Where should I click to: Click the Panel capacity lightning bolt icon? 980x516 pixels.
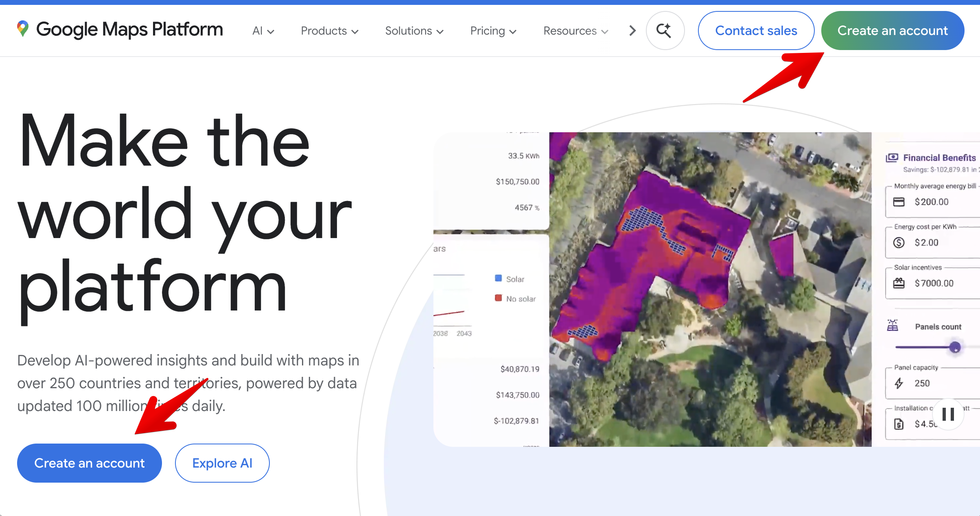899,383
